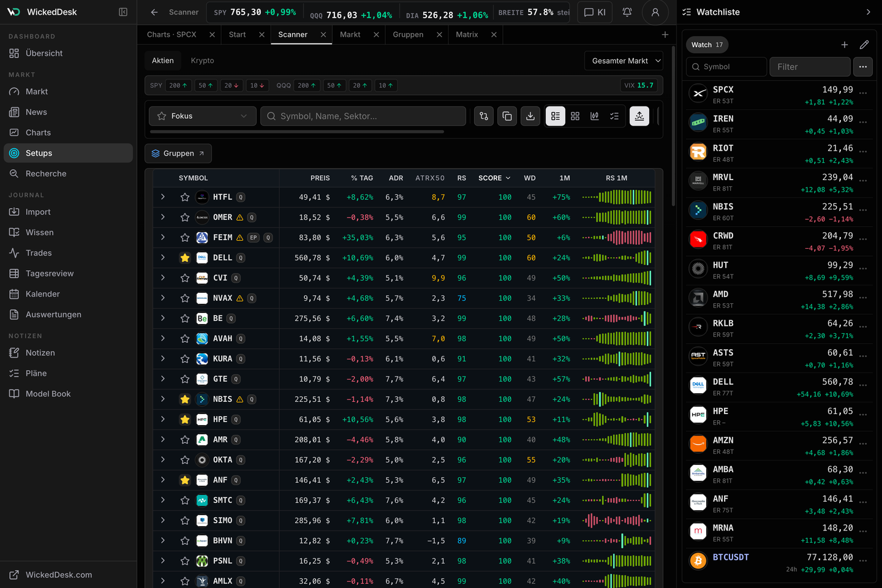This screenshot has width=882, height=588.
Task: Switch to the Matrix tab
Action: (467, 35)
